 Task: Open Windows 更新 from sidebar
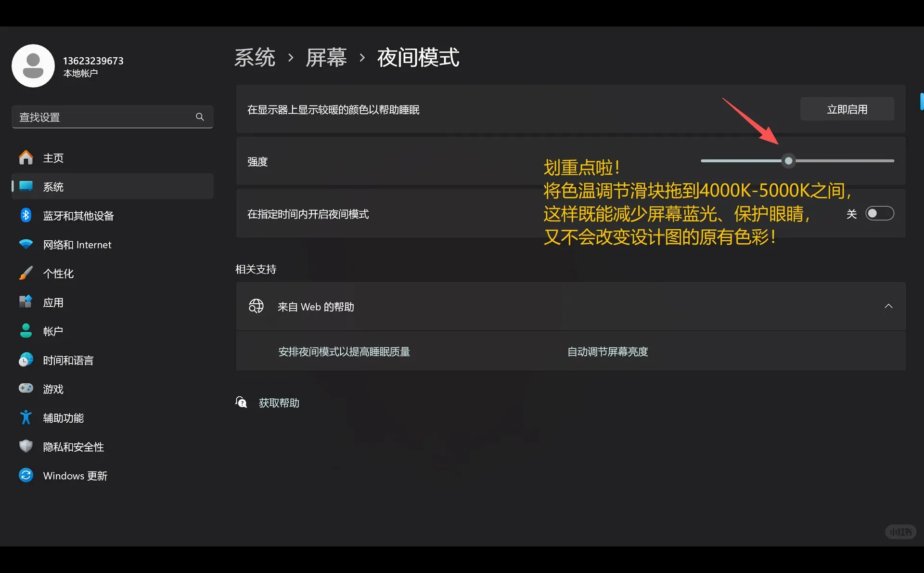point(75,475)
